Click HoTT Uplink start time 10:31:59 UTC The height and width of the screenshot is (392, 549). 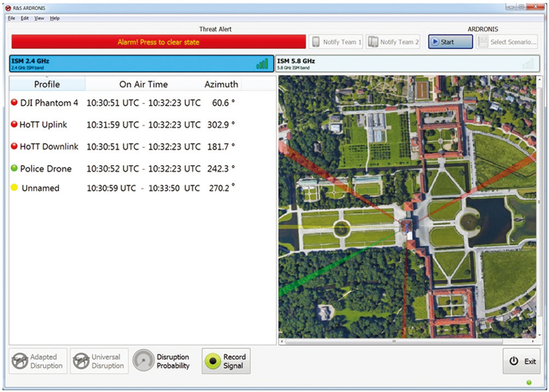click(113, 124)
